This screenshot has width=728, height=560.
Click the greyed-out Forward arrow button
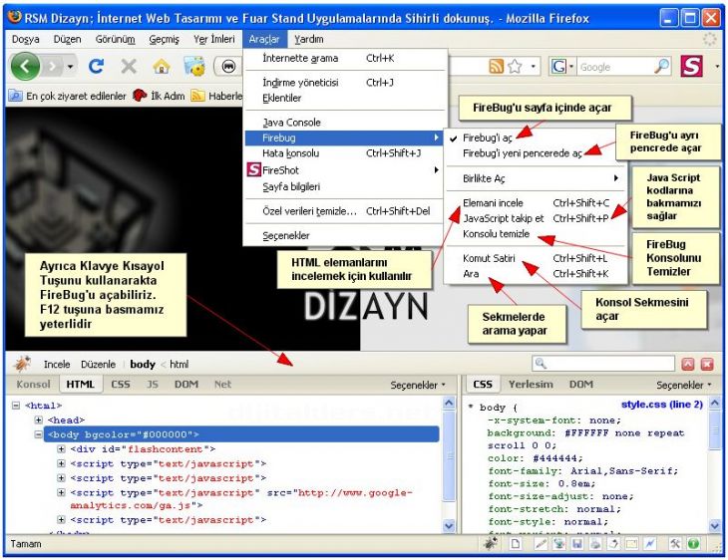pos(53,67)
